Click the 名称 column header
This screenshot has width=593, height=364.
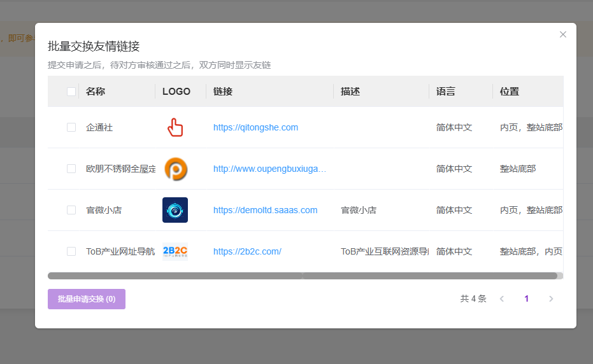point(96,92)
